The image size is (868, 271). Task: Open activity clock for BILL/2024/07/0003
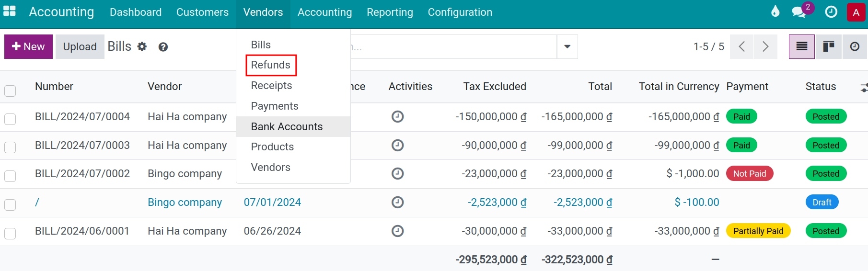[x=397, y=145]
